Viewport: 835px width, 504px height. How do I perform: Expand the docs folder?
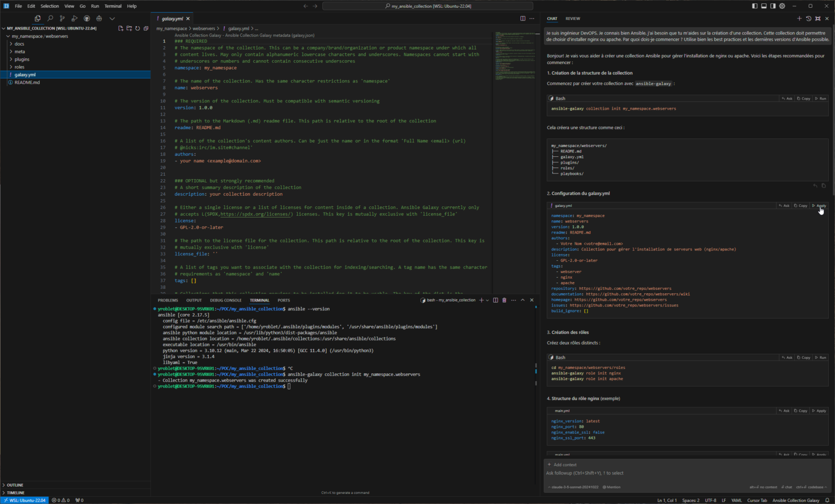(x=19, y=44)
